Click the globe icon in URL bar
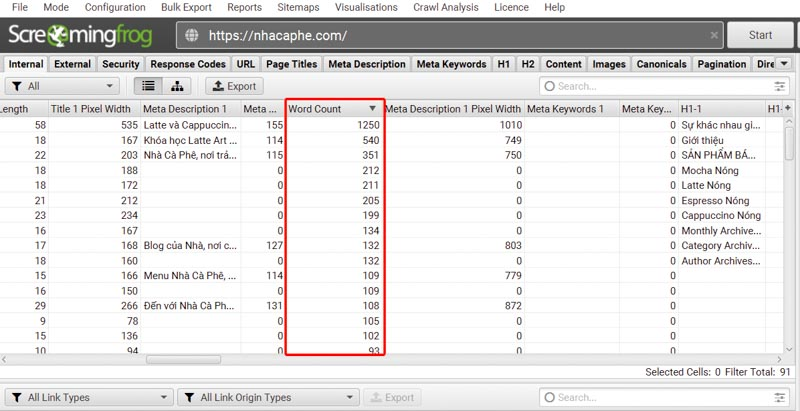The width and height of the screenshot is (800, 411). click(x=192, y=35)
